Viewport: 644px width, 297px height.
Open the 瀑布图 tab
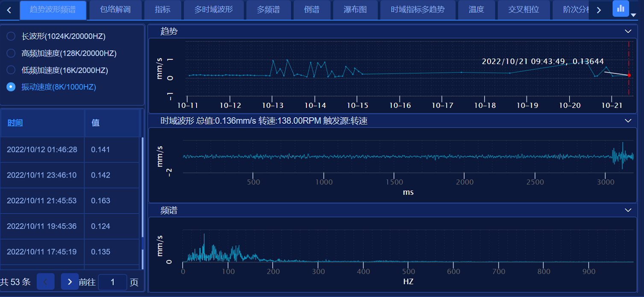tap(355, 10)
